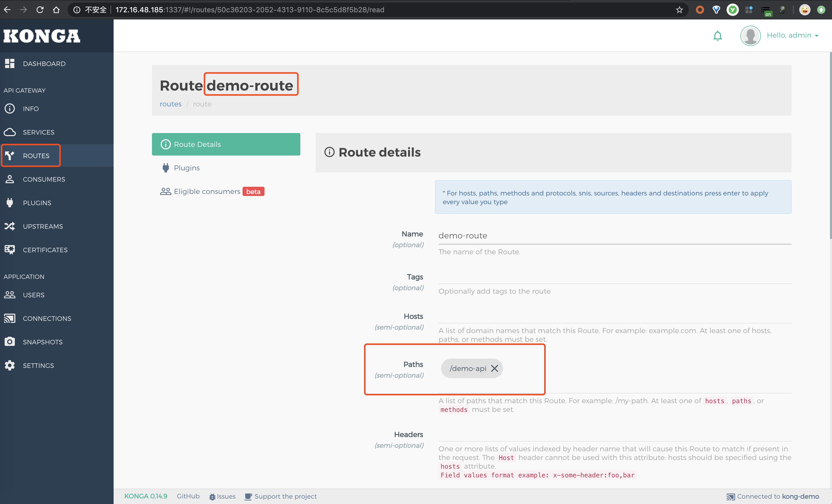Image resolution: width=832 pixels, height=504 pixels.
Task: Click the Tags input field
Action: pyautogui.click(x=615, y=277)
